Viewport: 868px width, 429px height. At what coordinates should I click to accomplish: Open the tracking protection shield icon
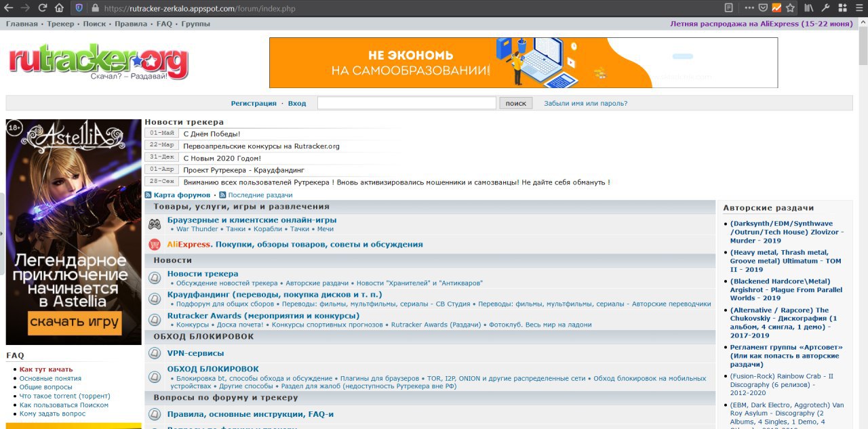pos(79,8)
